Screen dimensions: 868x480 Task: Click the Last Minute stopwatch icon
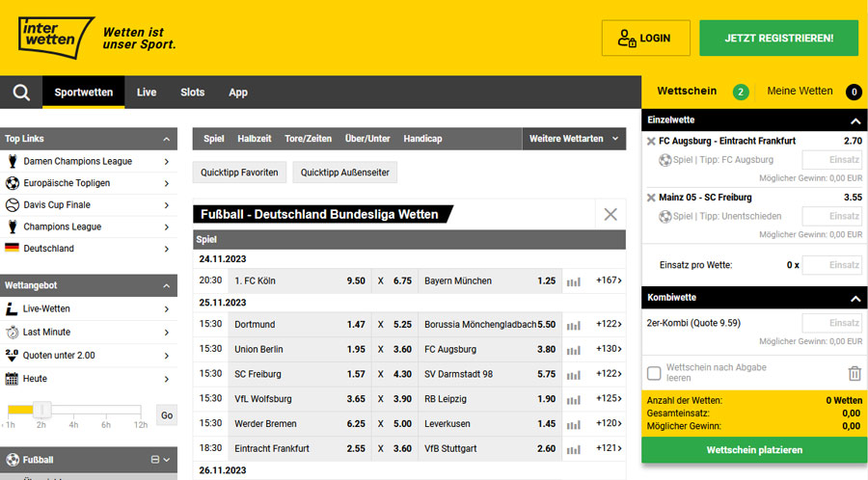(12, 332)
